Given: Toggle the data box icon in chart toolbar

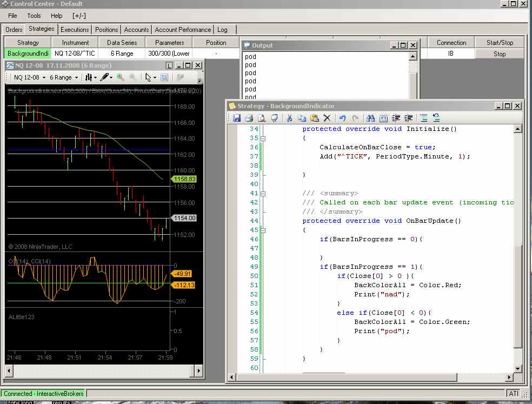Looking at the screenshot, I should tap(164, 77).
